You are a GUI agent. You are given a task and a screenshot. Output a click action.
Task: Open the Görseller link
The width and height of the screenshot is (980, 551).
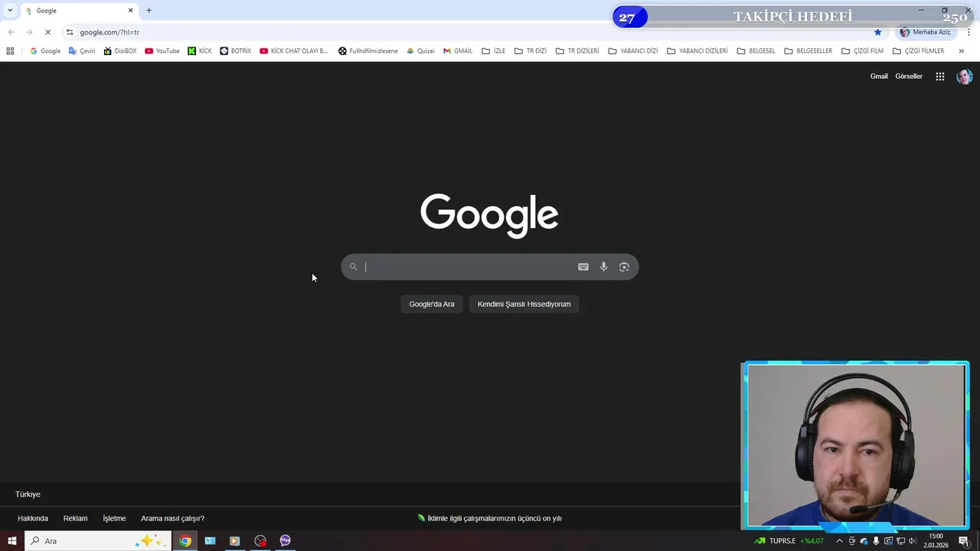coord(909,77)
